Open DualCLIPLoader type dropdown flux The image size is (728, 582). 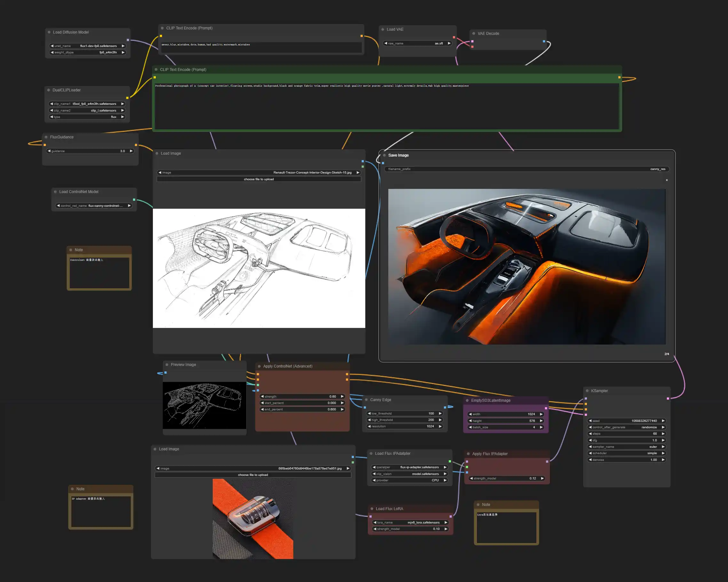(x=87, y=117)
